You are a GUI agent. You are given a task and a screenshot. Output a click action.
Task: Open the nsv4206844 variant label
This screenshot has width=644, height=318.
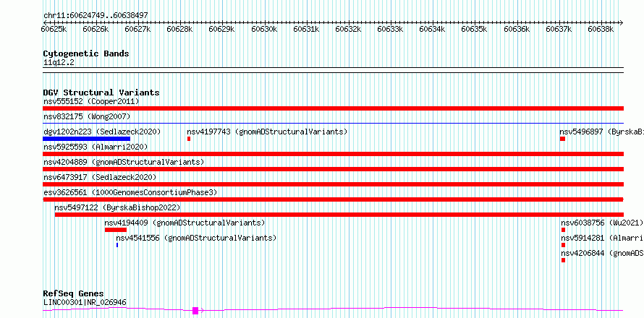602,253
